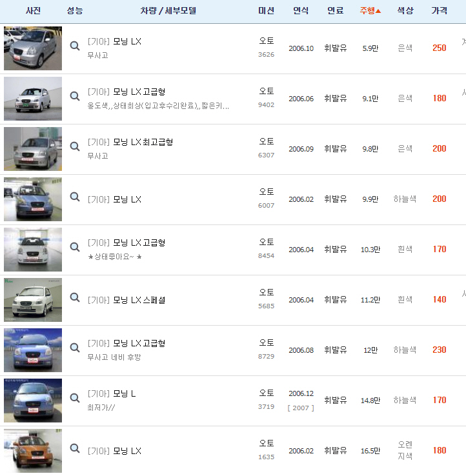
Task: Click the 올도색 상태최상 description text
Action: pyautogui.click(x=158, y=106)
